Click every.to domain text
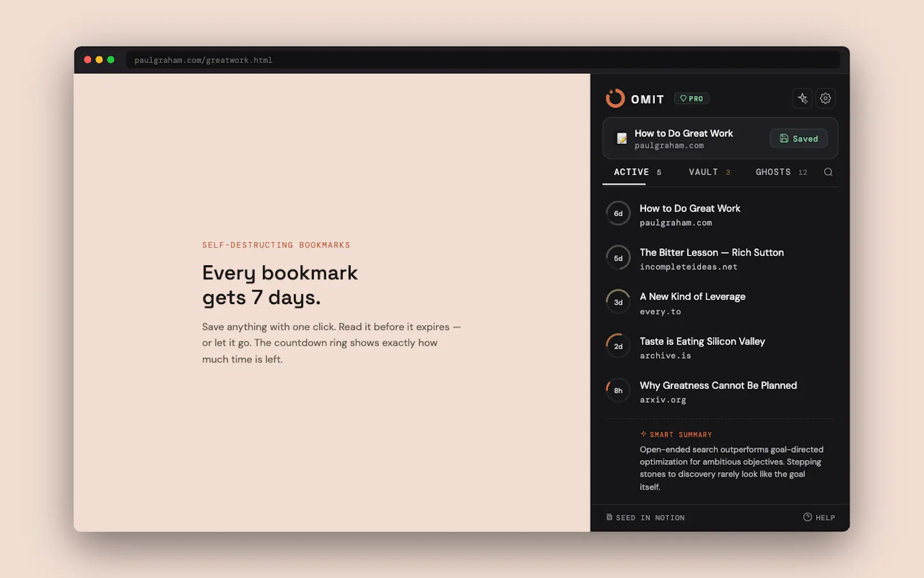The width and height of the screenshot is (924, 578). (x=660, y=312)
